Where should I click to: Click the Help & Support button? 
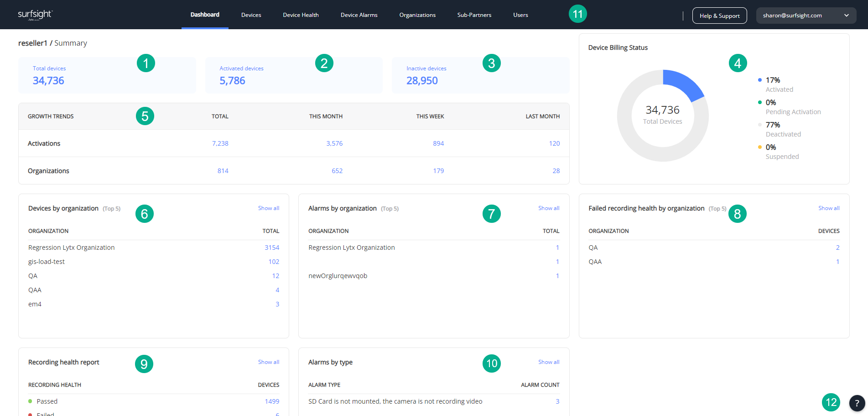[719, 16]
